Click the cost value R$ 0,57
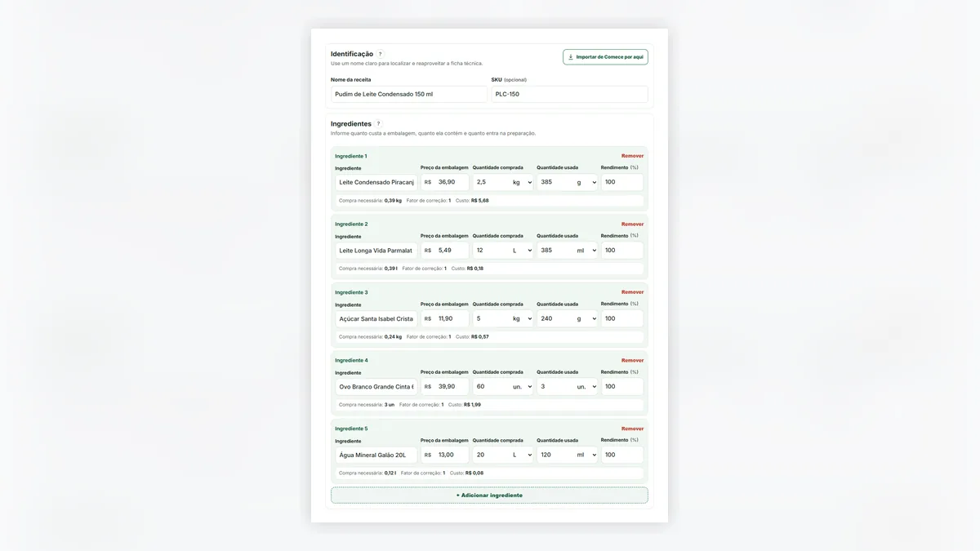980x551 pixels. (480, 336)
